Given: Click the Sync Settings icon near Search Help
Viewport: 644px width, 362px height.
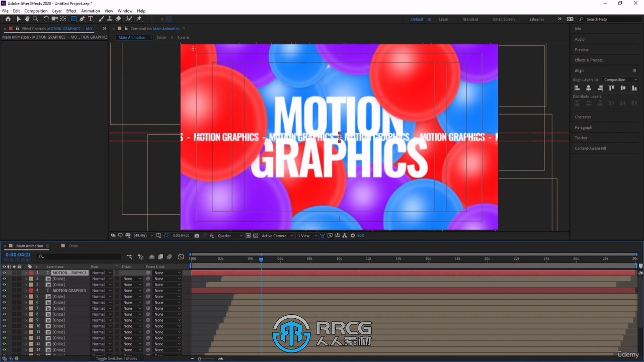Looking at the screenshot, I should [x=570, y=19].
